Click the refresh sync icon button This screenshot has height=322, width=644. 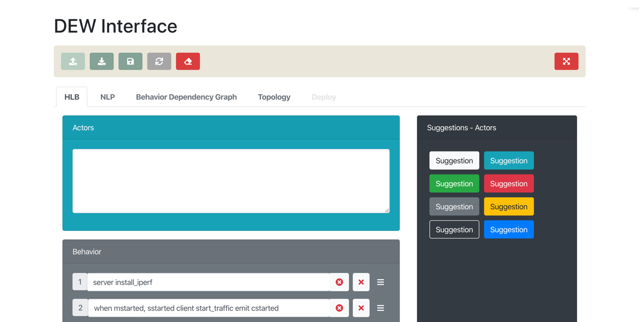159,61
